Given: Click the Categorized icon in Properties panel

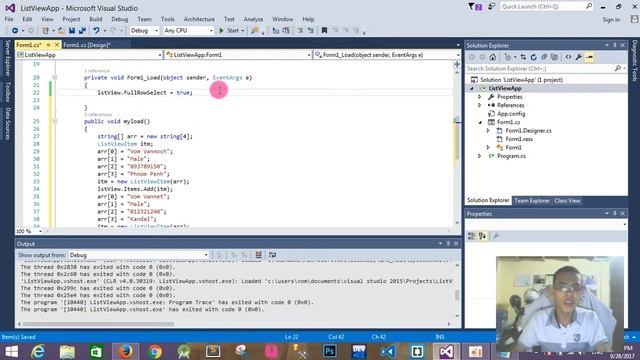Looking at the screenshot, I should (x=471, y=236).
